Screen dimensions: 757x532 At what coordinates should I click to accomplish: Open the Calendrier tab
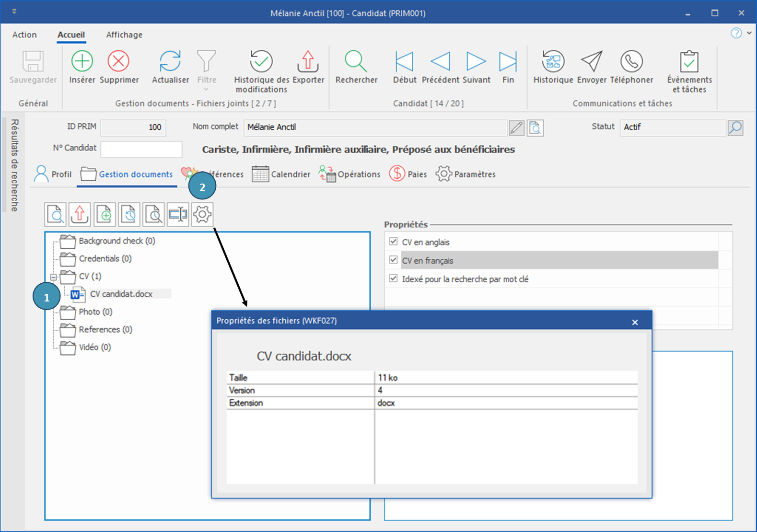pos(281,174)
